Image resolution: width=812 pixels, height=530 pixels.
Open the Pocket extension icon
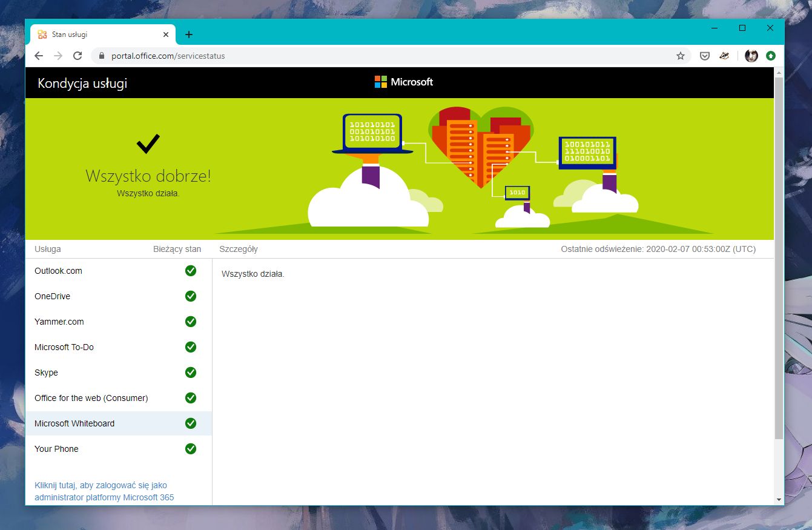click(x=704, y=55)
